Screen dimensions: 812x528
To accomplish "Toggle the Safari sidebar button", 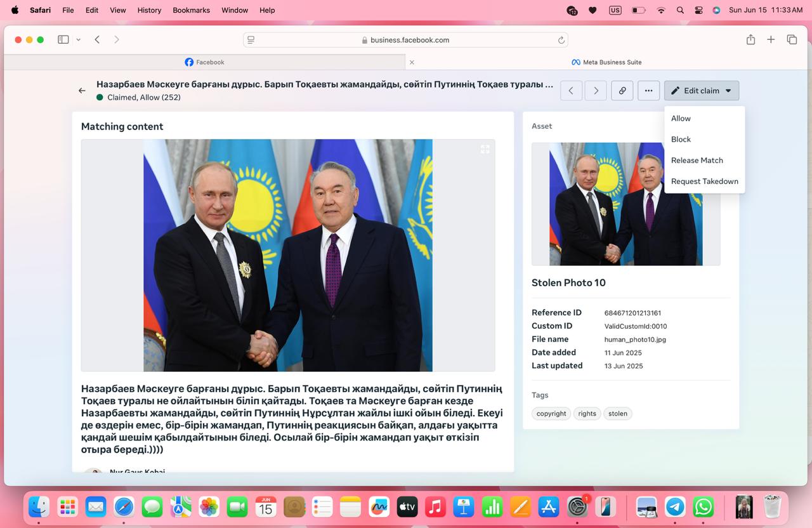I will point(63,39).
